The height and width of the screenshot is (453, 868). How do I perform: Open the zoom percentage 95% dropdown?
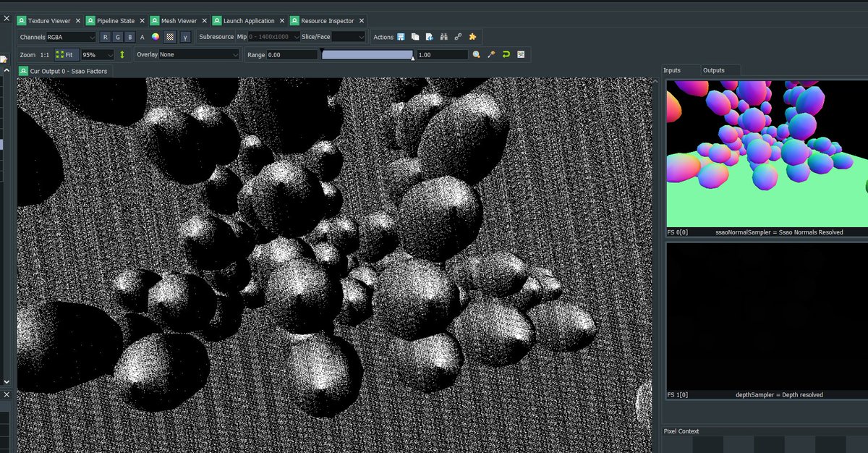click(x=98, y=54)
